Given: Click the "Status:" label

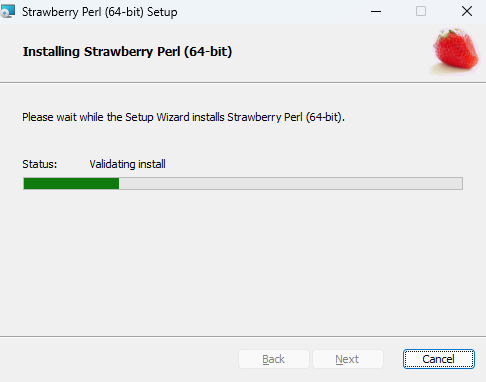Looking at the screenshot, I should 40,164.
